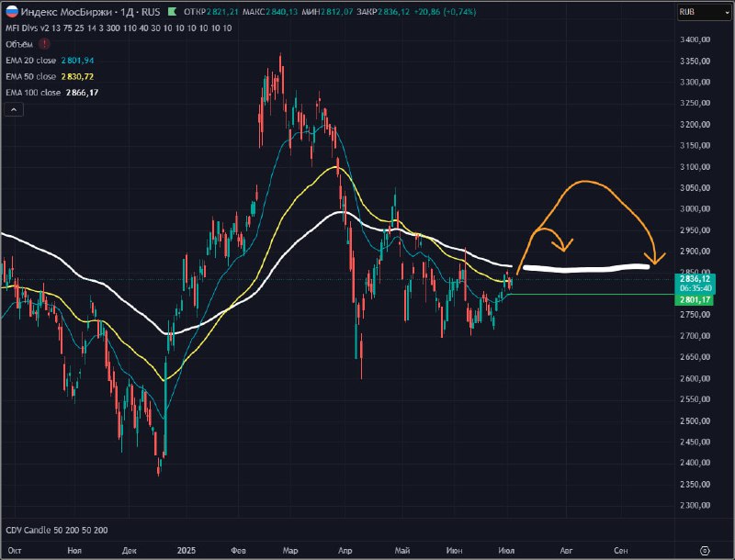735x560 pixels.
Task: Click the EMA 50 value 2830,72
Action: (x=77, y=76)
